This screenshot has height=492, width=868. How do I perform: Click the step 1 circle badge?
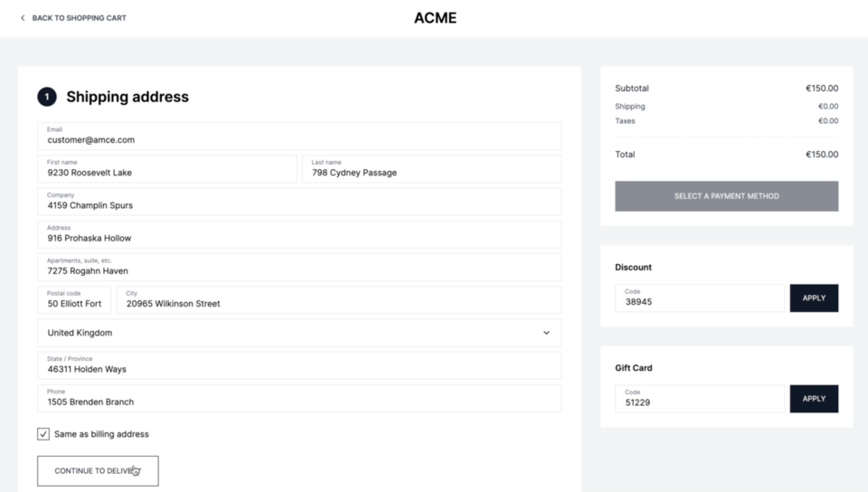pyautogui.click(x=47, y=97)
